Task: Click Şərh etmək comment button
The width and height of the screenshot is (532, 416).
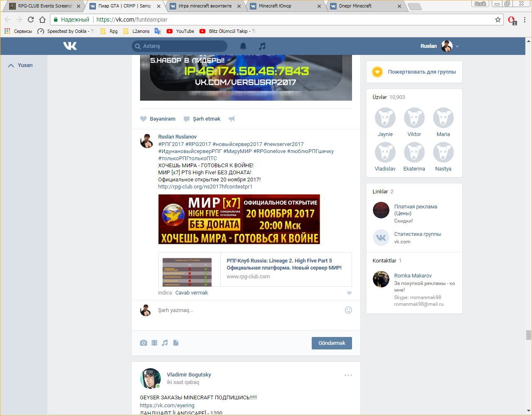Action: (202, 119)
